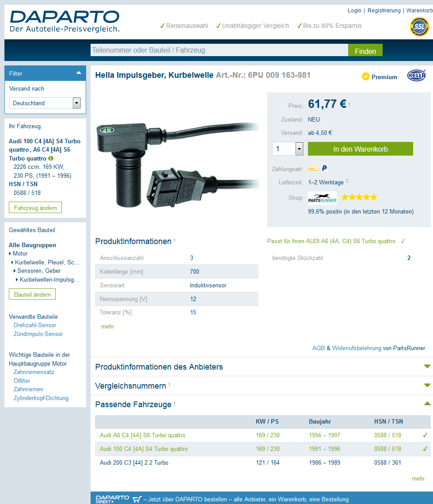
Task: Collapse the Passende Fahrzeuge section
Action: [x=427, y=404]
